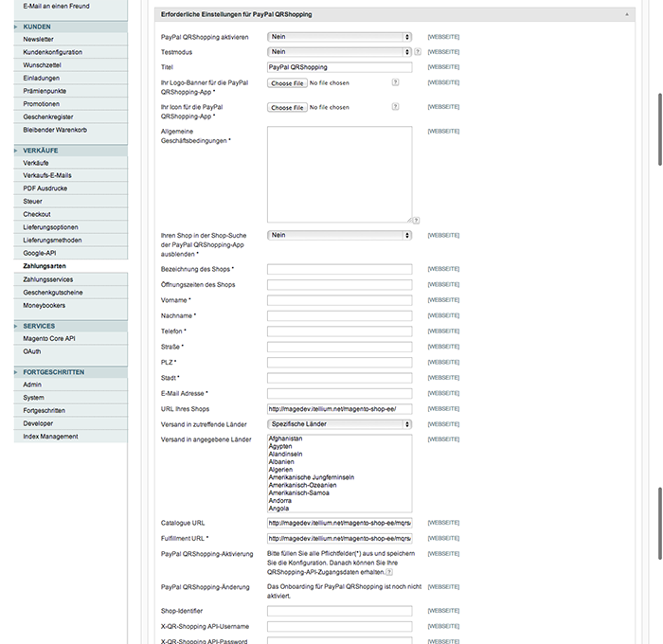Focus the PLZ input field

[x=339, y=363]
